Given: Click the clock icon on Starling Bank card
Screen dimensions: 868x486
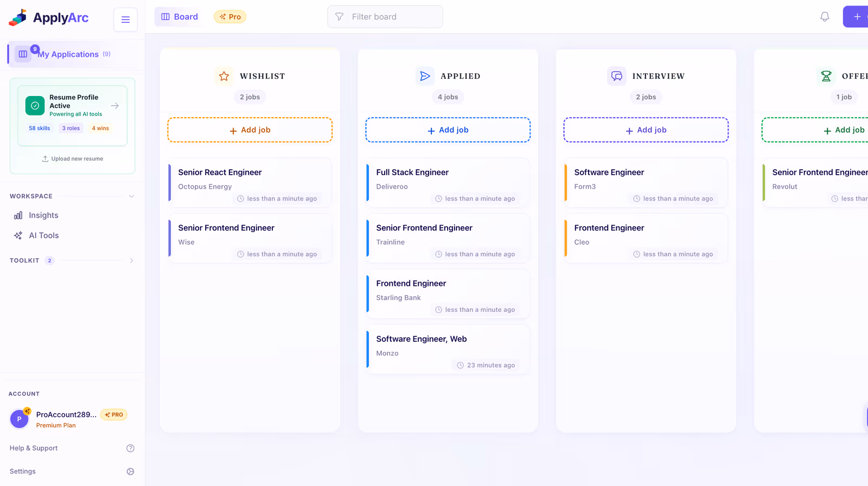Looking at the screenshot, I should point(438,310).
